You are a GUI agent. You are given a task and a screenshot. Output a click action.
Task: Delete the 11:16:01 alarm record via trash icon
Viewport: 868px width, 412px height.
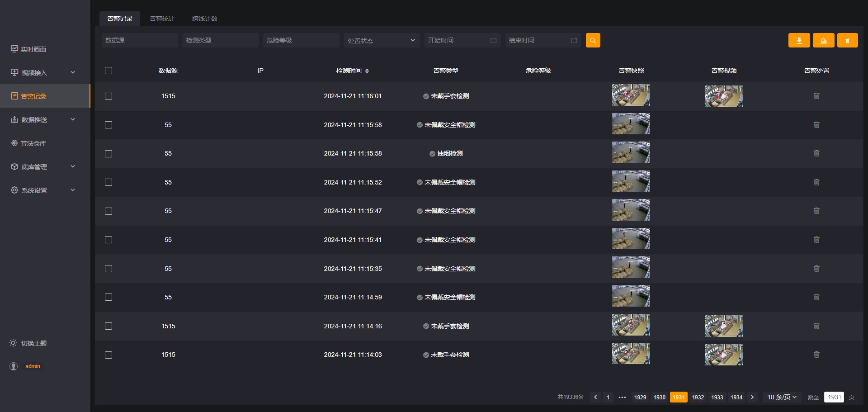816,96
